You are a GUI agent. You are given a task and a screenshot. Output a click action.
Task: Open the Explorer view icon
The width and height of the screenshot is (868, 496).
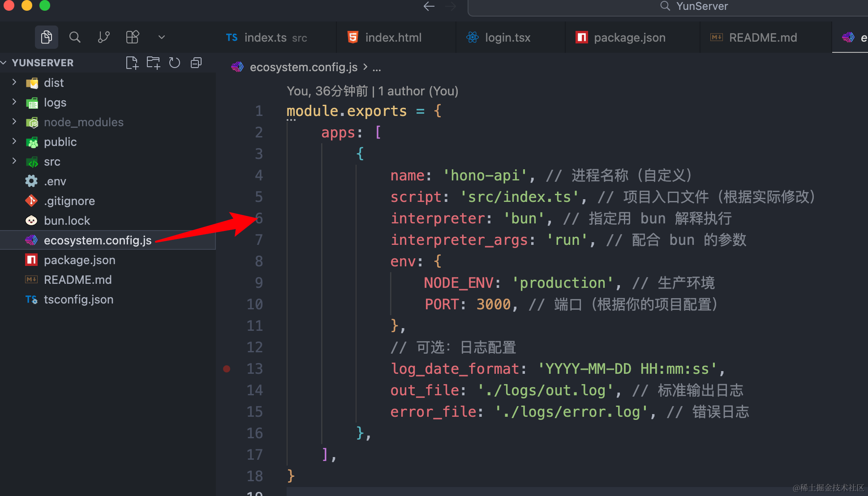pos(46,37)
